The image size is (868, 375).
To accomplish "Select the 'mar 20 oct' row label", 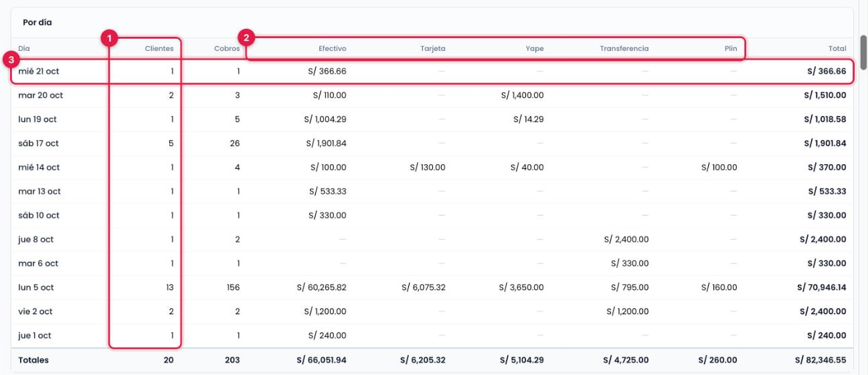I will tap(41, 95).
